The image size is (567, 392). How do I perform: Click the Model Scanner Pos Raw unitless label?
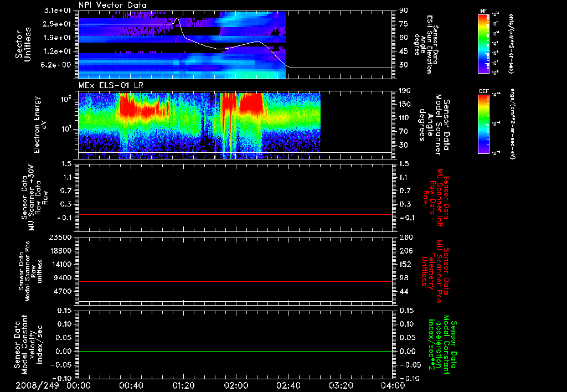coord(30,271)
